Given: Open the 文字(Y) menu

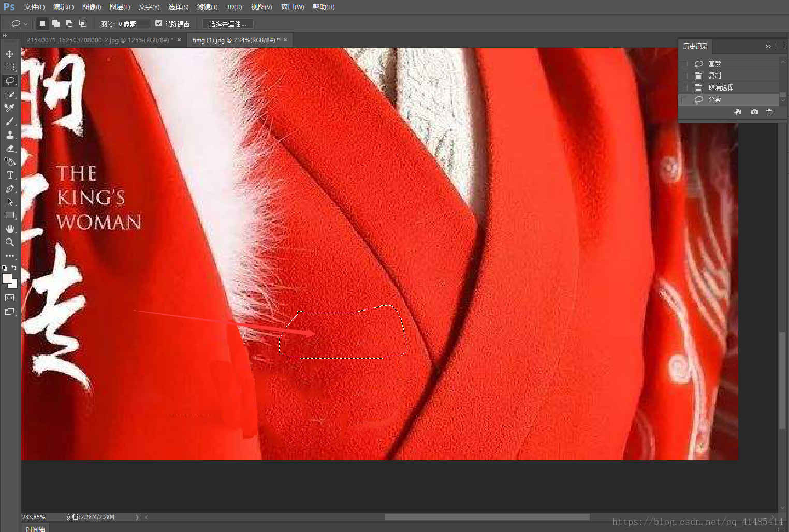Looking at the screenshot, I should pyautogui.click(x=149, y=7).
